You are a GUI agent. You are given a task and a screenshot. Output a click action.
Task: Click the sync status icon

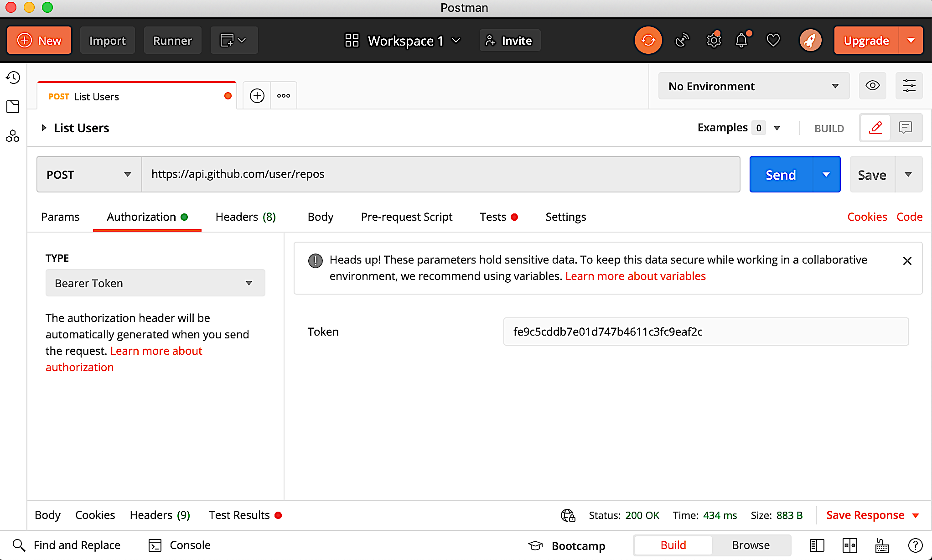(648, 41)
